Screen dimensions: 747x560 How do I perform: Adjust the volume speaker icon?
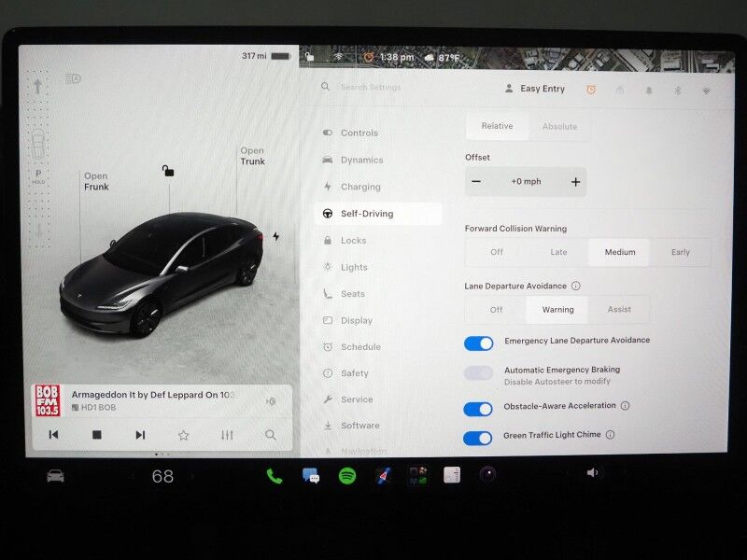592,473
